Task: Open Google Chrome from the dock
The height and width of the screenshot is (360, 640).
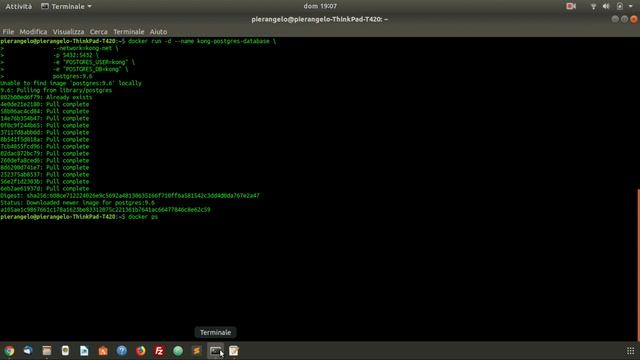Action: click(x=9, y=351)
